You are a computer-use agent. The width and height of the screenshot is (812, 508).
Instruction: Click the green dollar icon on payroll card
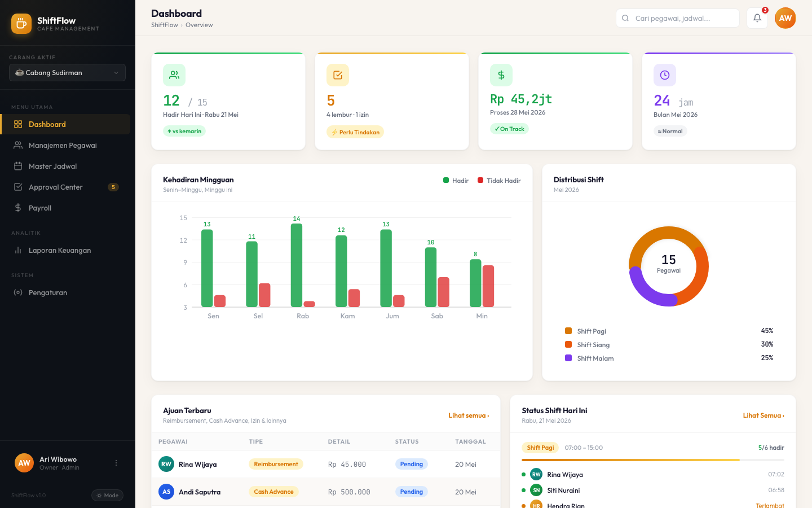(501, 75)
